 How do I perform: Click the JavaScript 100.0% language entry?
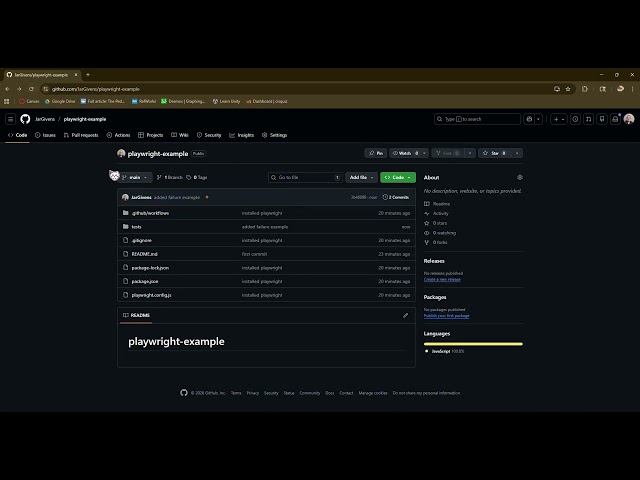[x=444, y=351]
